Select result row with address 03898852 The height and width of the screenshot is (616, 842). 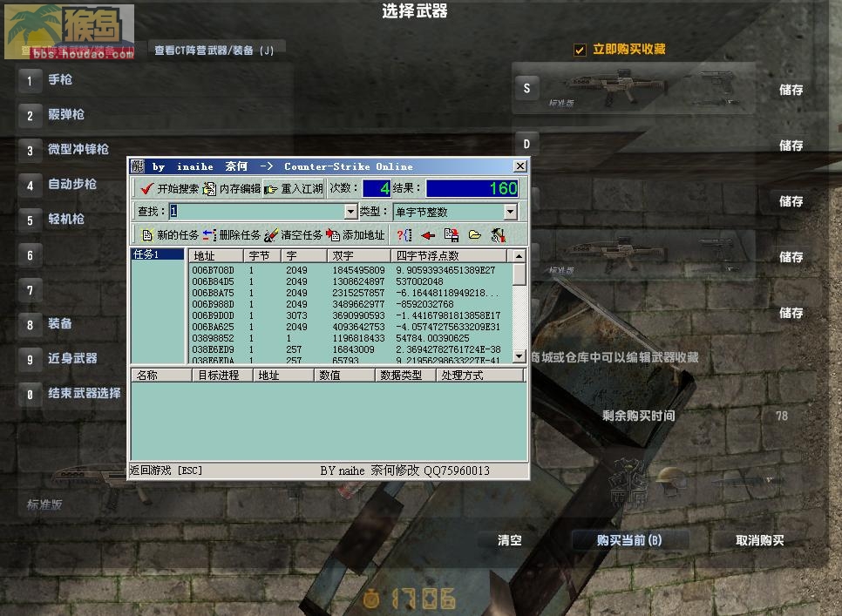350,338
